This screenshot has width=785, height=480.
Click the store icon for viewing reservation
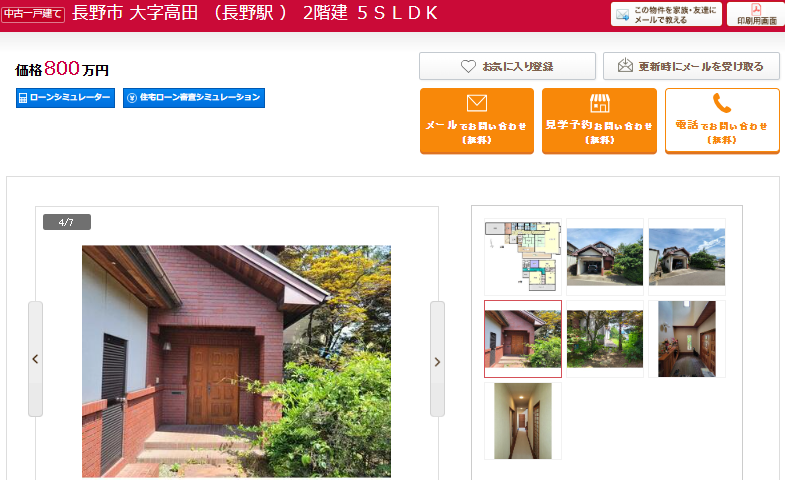point(599,103)
